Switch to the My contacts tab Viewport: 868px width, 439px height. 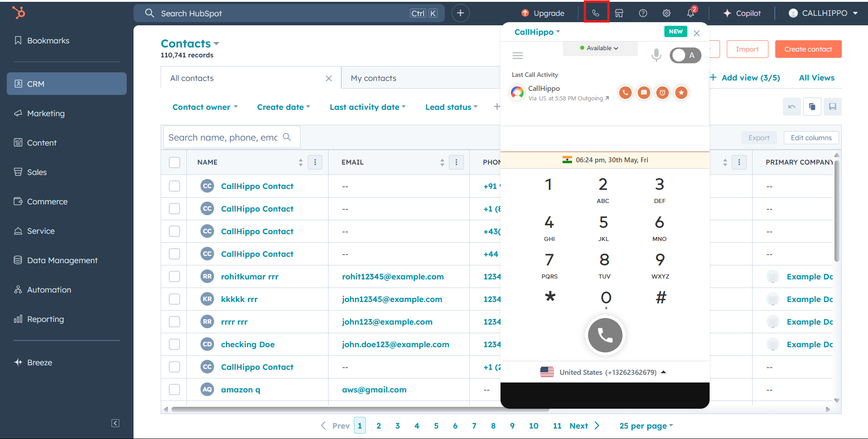373,78
